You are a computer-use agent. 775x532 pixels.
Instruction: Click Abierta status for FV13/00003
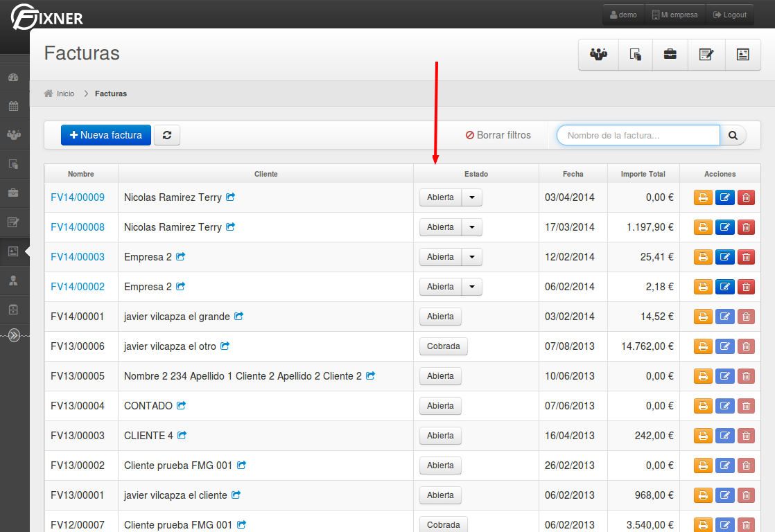pos(440,436)
